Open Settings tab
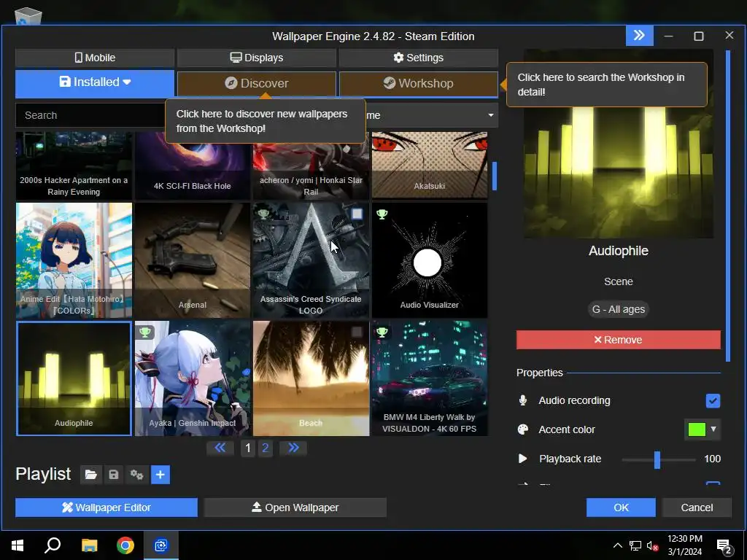Viewport: 747px width, 560px height. (x=418, y=58)
